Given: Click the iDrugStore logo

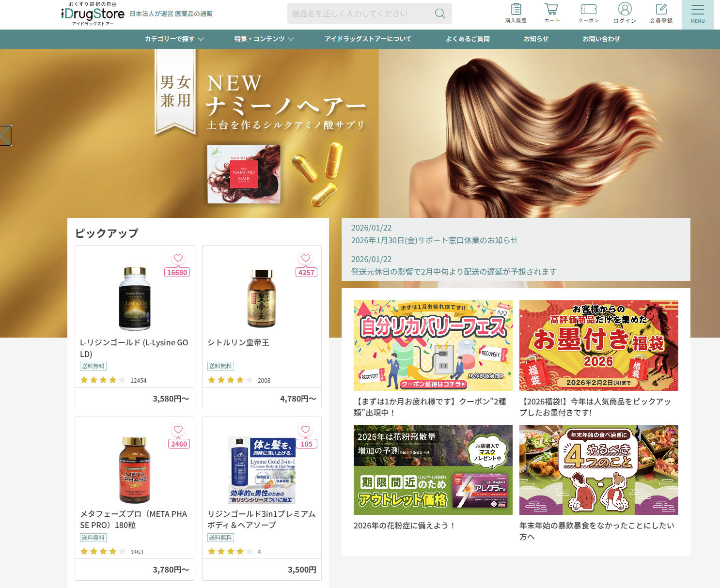Looking at the screenshot, I should 93,14.
